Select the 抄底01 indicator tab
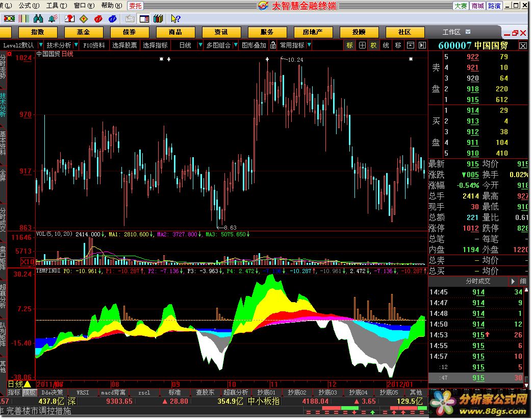 pyautogui.click(x=266, y=392)
